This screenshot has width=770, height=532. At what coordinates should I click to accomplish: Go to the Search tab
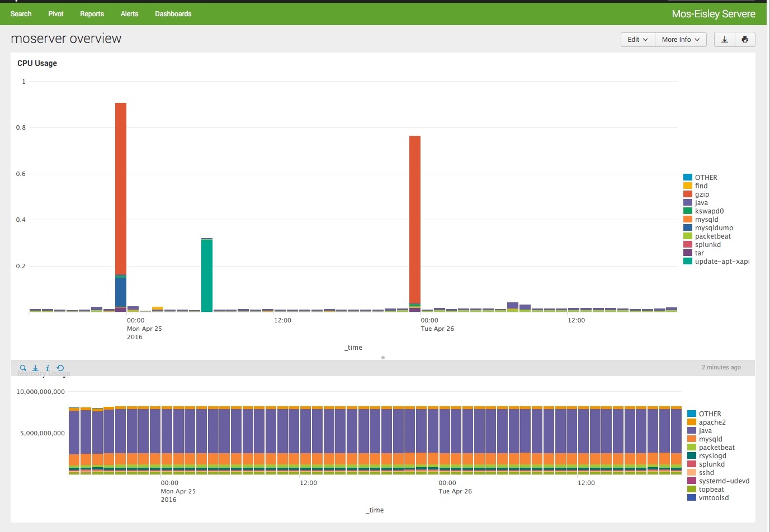tap(21, 14)
